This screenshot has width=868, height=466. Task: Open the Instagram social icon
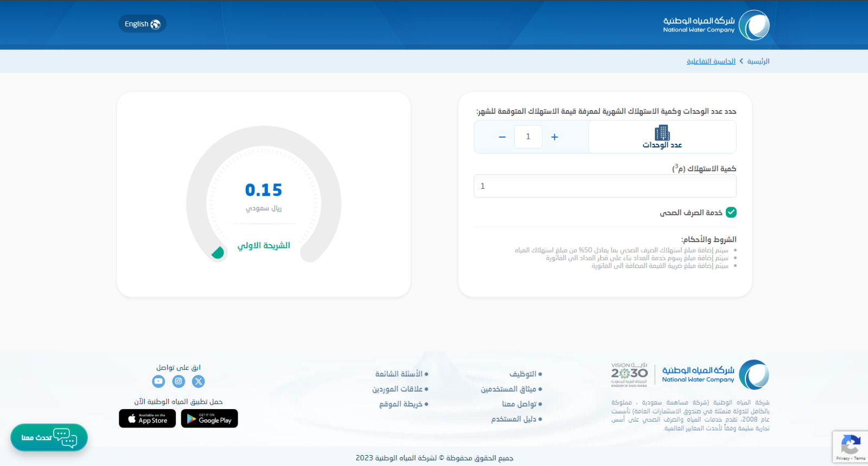(178, 381)
